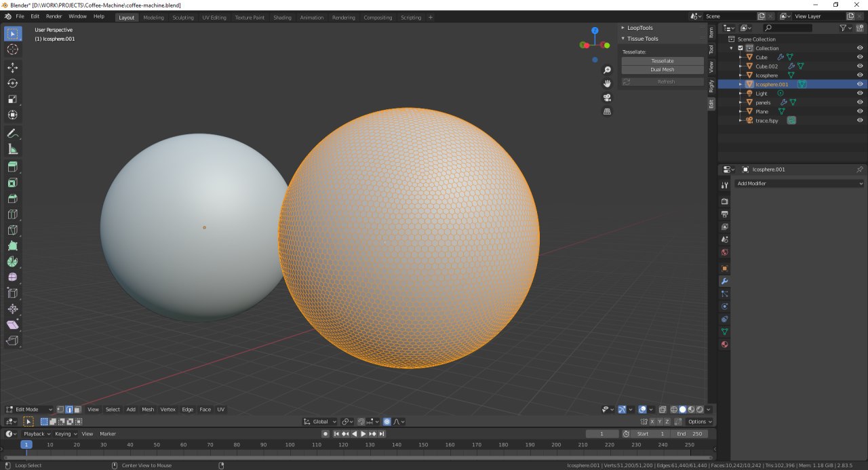Select the Move tool in the toolbar
Image resolution: width=868 pixels, height=470 pixels.
pos(13,68)
